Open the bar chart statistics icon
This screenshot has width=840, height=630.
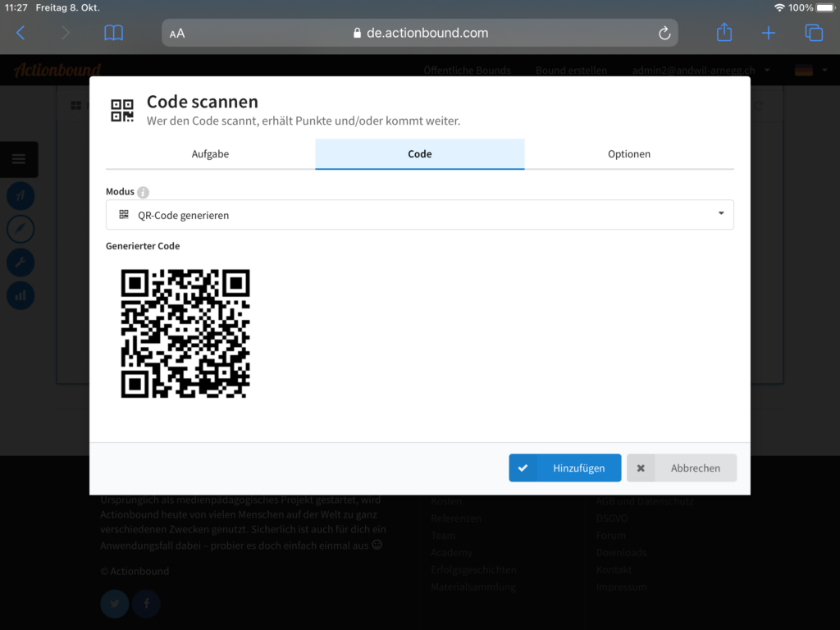point(21,295)
